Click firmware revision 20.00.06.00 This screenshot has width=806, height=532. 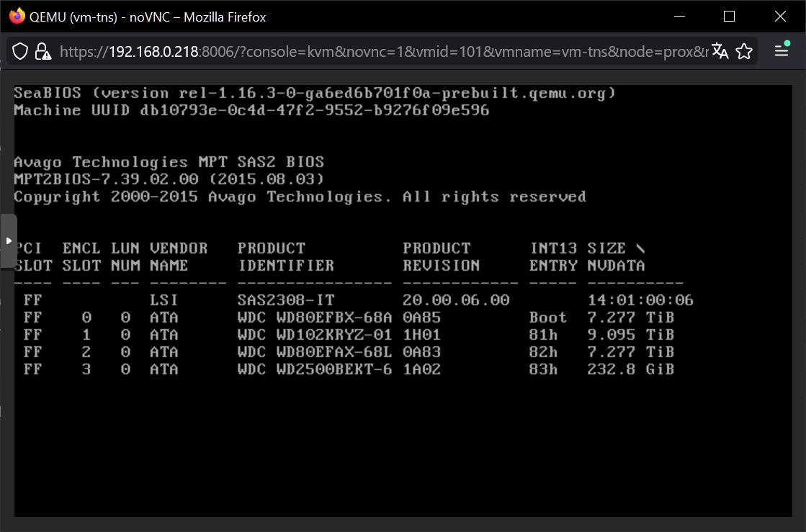point(456,300)
